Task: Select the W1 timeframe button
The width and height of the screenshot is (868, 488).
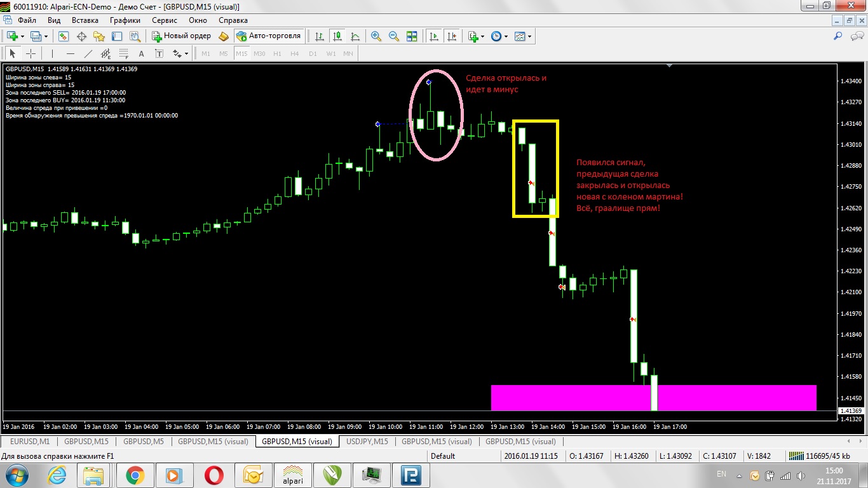Action: pos(330,53)
